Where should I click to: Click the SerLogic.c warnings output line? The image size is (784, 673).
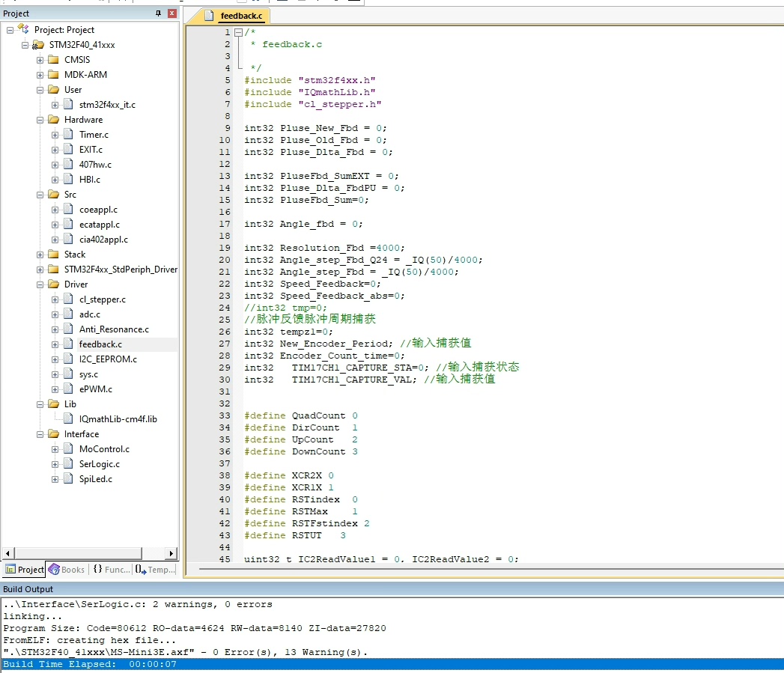click(x=138, y=604)
